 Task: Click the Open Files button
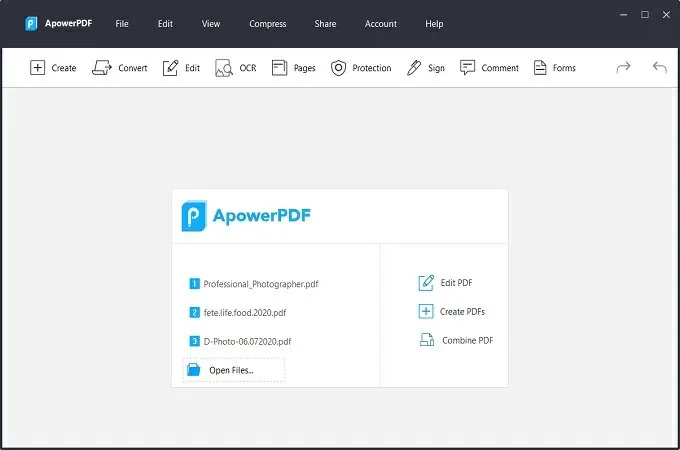[x=234, y=370]
